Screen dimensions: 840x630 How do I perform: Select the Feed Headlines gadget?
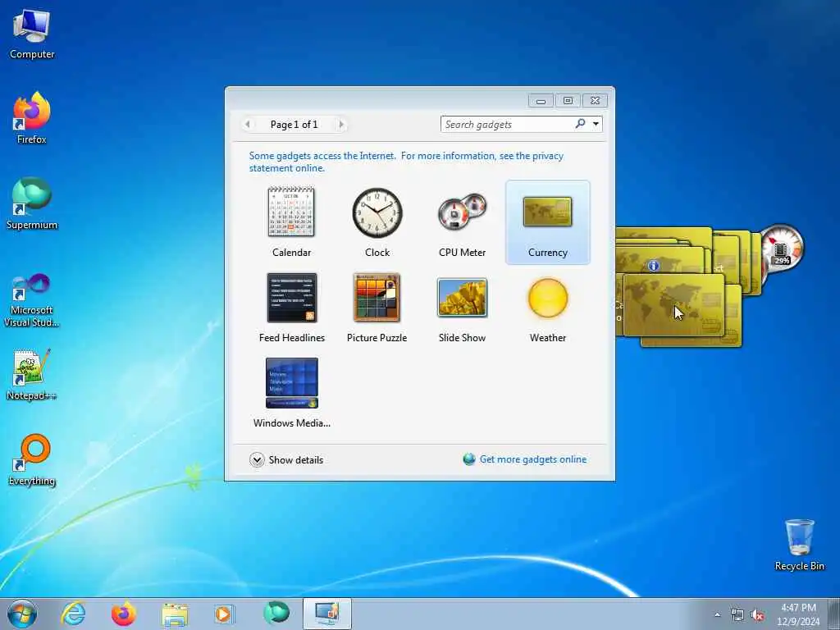[x=291, y=308]
